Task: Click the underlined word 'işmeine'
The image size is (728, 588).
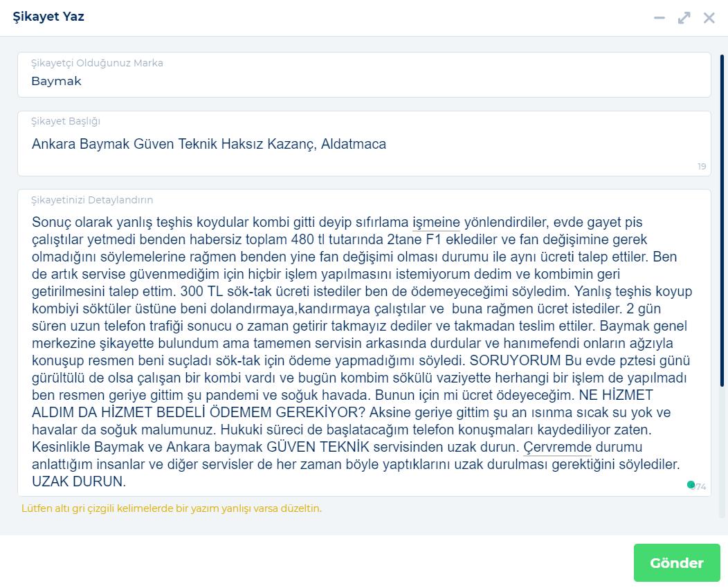Action: (436, 222)
